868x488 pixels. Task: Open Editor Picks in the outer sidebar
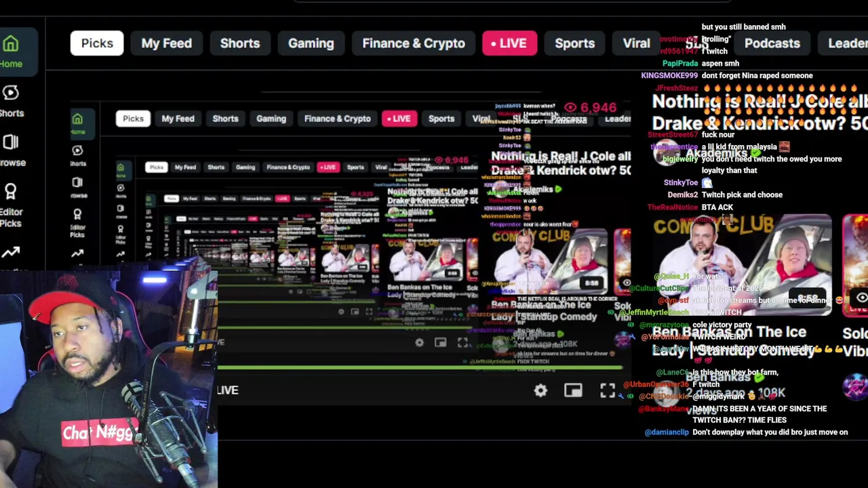pos(11,205)
